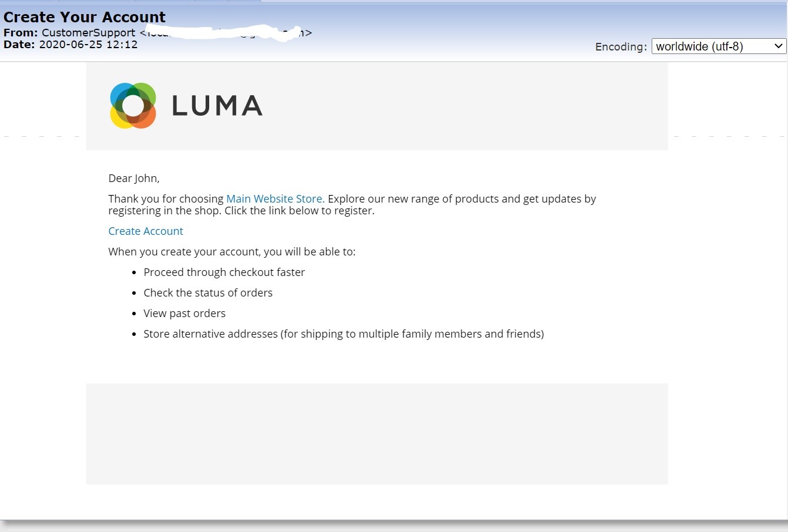Viewport: 788px width, 532px height.
Task: Click "Proceed through checkout faster" list item
Action: coord(224,272)
